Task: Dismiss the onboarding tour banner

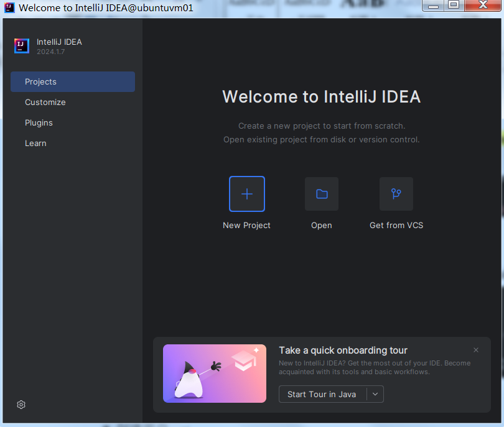Action: [476, 350]
